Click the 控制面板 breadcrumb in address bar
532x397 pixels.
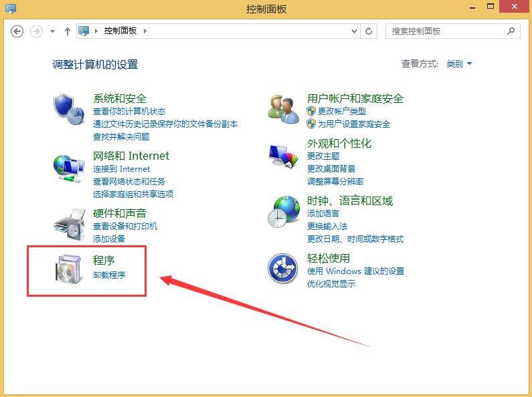[x=120, y=31]
